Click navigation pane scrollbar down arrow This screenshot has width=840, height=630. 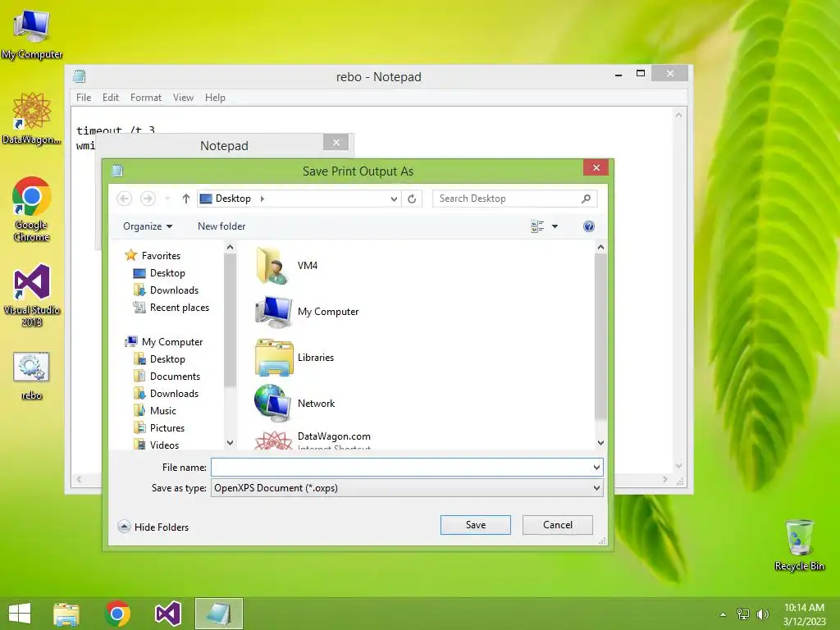(x=231, y=443)
